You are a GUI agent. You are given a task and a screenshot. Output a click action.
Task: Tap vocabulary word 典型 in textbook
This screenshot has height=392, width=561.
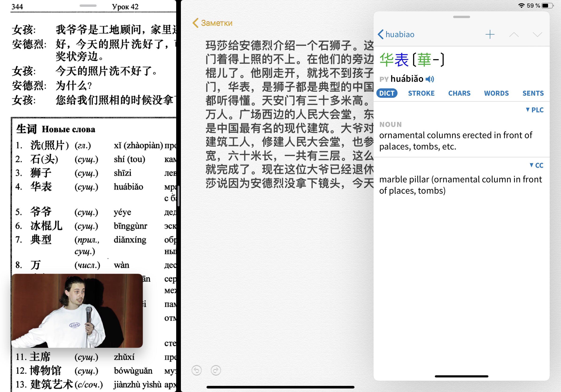(41, 239)
